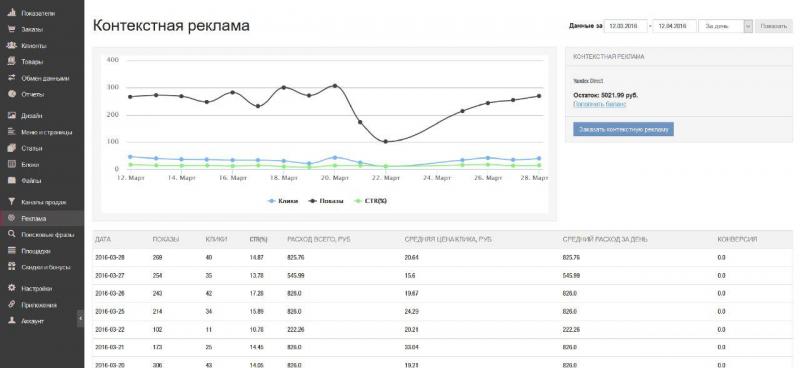Click the Пополнить баланс link
The height and width of the screenshot is (368, 800).
(599, 104)
